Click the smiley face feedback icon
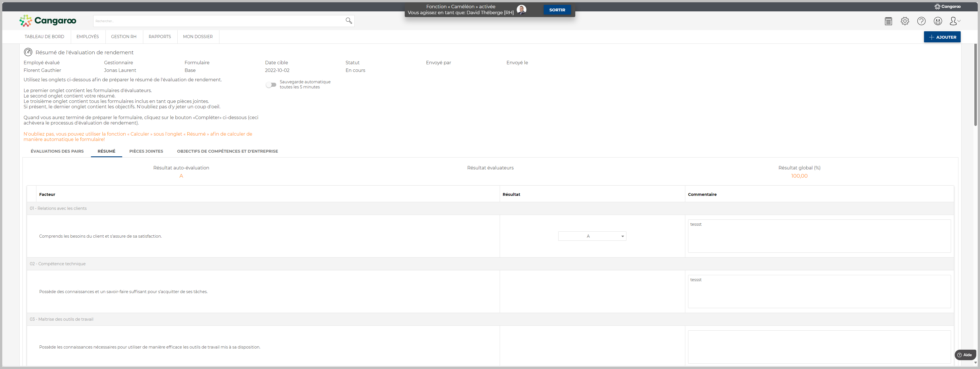This screenshot has width=980, height=369. (938, 21)
